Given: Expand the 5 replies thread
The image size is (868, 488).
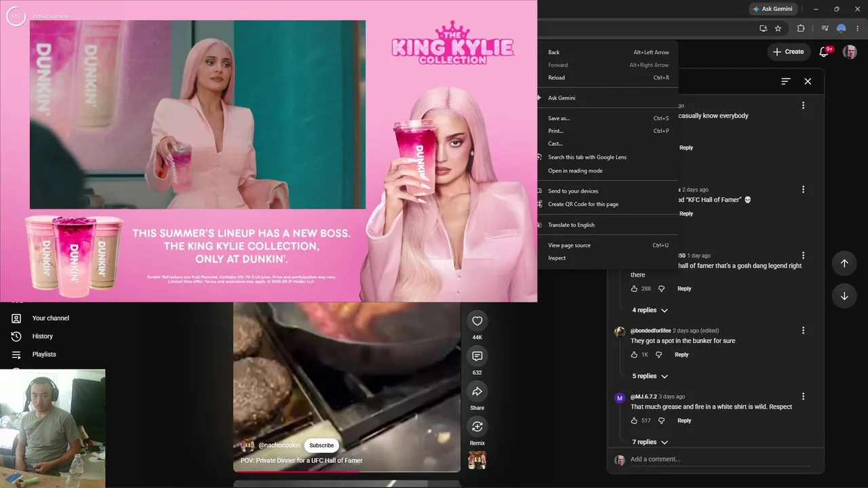Looking at the screenshot, I should click(650, 376).
